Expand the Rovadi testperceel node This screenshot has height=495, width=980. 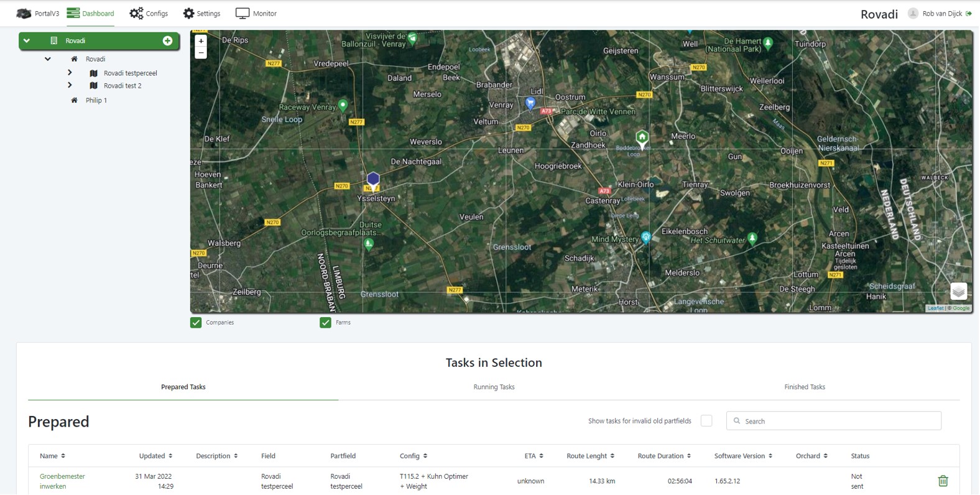[70, 73]
